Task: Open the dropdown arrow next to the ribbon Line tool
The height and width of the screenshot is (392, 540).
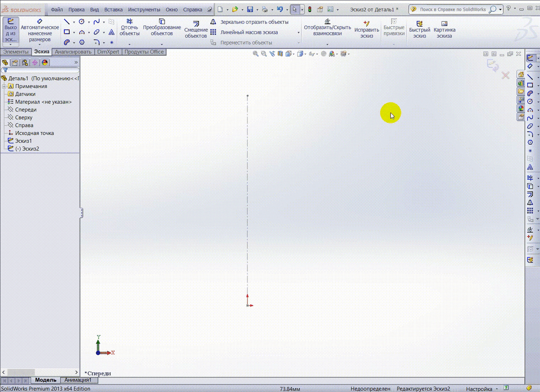Action: 74,22
